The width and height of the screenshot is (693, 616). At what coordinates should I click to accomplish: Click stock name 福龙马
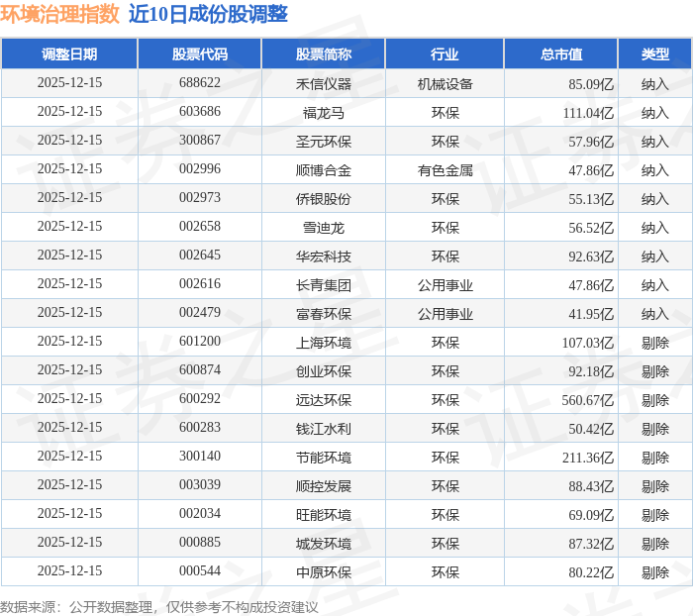324,112
